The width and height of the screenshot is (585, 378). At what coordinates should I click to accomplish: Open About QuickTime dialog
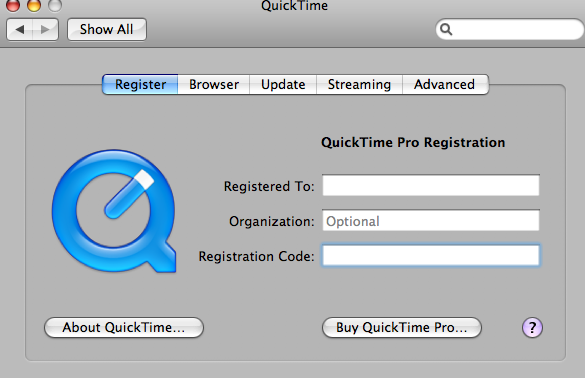124,328
